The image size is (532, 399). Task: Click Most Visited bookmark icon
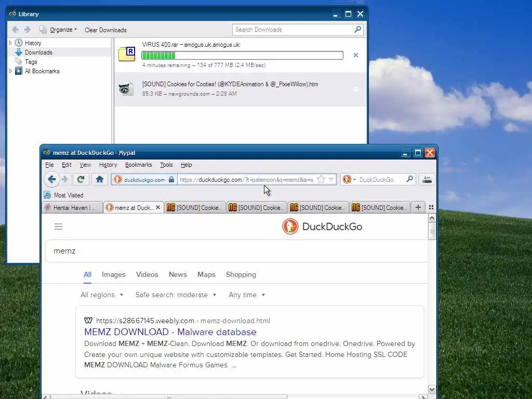click(x=47, y=195)
